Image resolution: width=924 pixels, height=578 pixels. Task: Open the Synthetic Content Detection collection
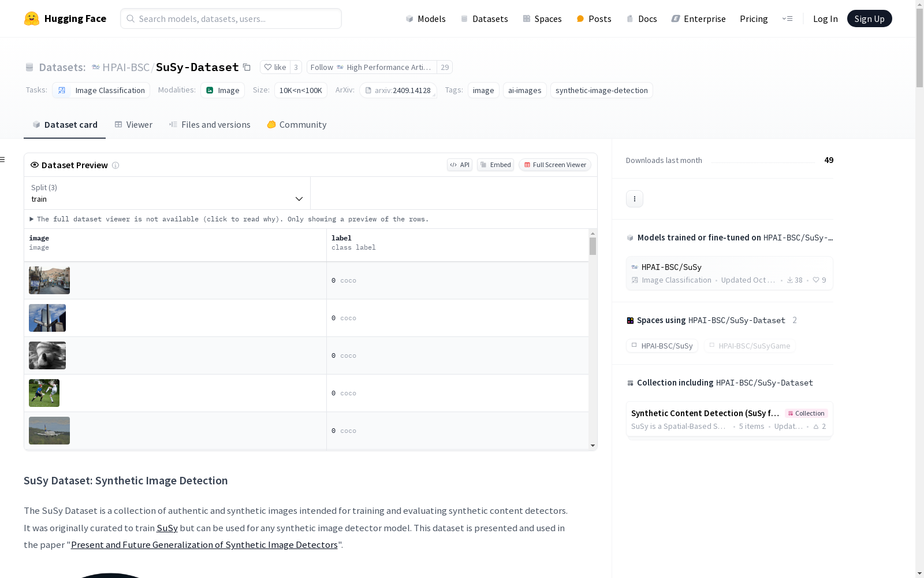pos(729,420)
